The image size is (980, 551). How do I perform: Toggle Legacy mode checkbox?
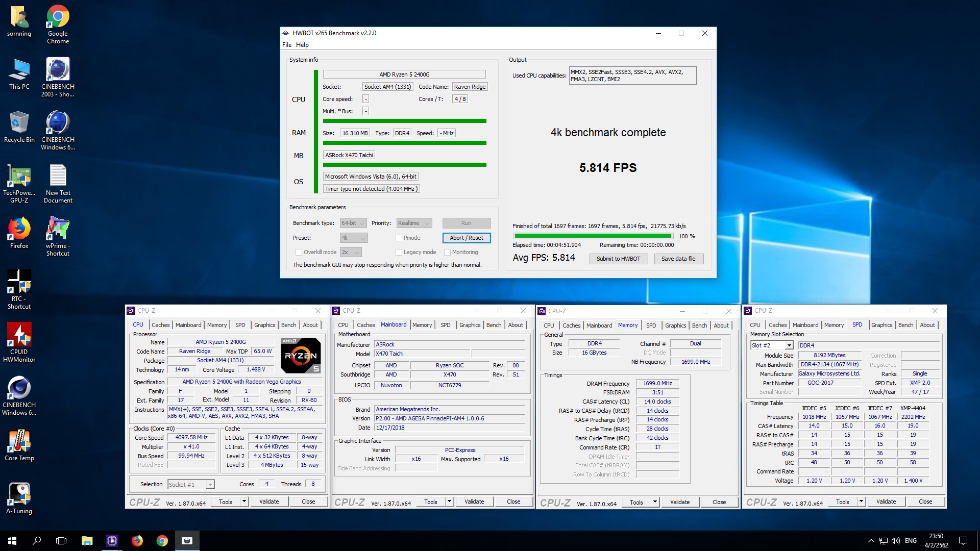point(399,252)
